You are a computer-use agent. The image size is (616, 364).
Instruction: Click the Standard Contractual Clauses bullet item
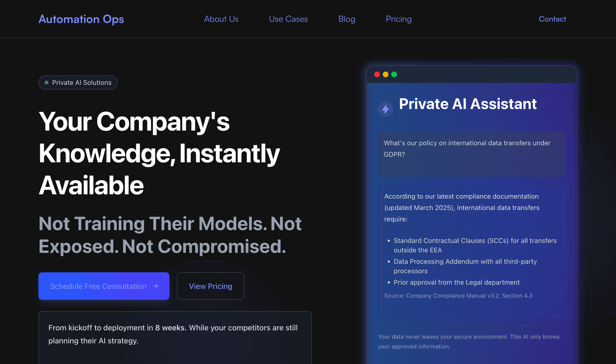point(475,245)
